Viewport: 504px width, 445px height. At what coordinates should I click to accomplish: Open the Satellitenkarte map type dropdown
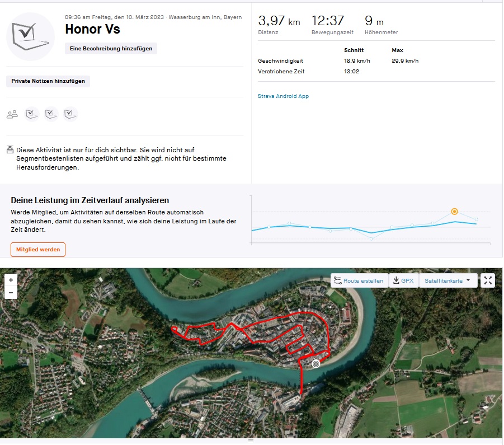(448, 280)
